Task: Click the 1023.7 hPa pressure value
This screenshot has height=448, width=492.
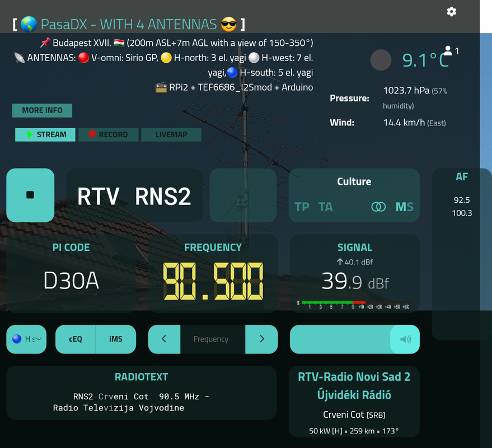Action: point(406,90)
